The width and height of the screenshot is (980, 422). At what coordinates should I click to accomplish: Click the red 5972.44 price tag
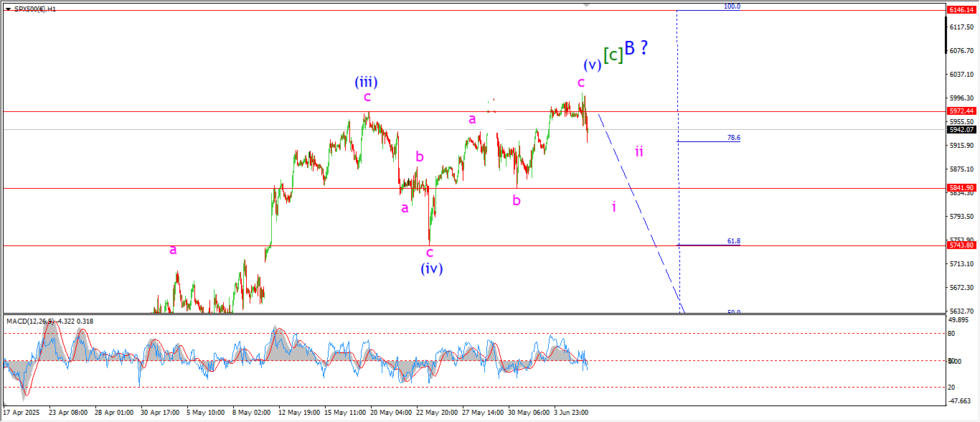pyautogui.click(x=961, y=111)
